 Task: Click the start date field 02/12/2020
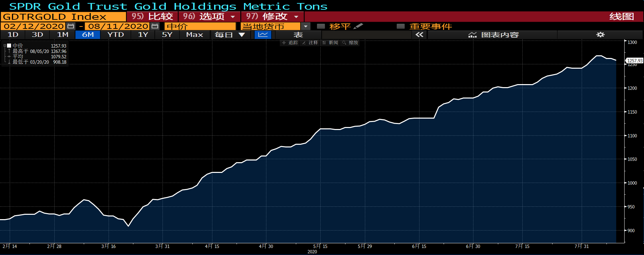pos(34,26)
